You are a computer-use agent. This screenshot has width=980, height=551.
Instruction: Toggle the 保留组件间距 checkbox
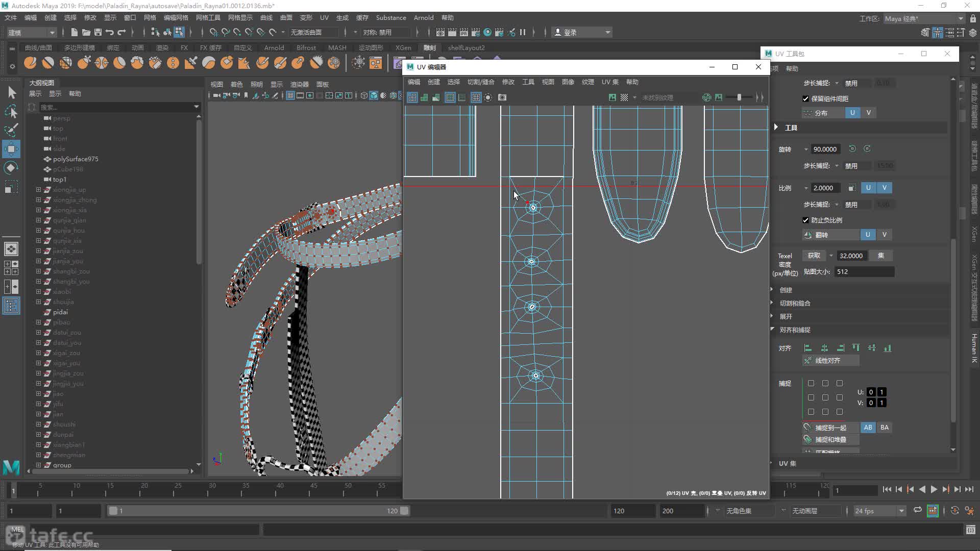pyautogui.click(x=806, y=98)
